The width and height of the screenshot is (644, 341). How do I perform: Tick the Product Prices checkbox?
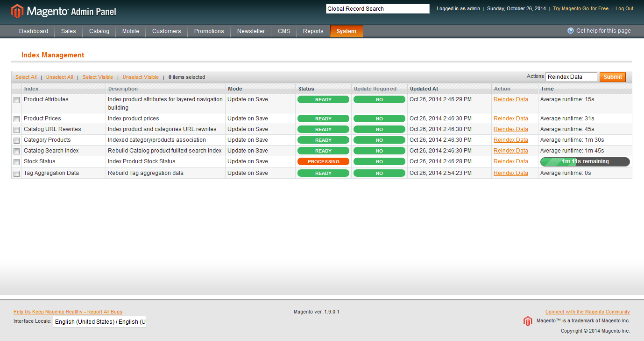click(x=17, y=119)
